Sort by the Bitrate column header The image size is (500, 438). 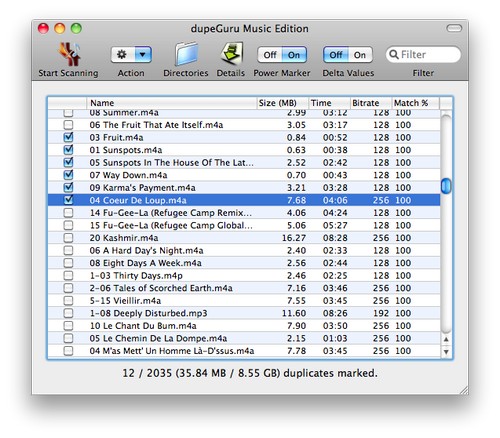[x=371, y=103]
